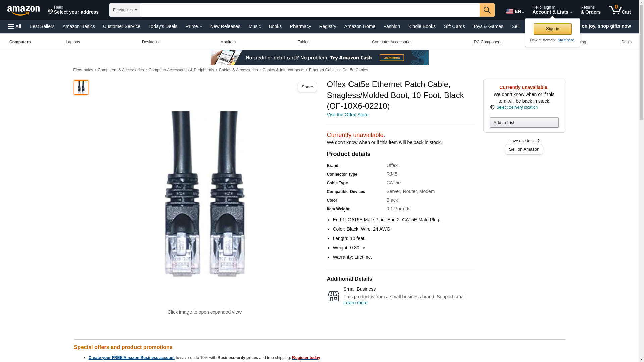Open the shopping cart icon

click(620, 10)
